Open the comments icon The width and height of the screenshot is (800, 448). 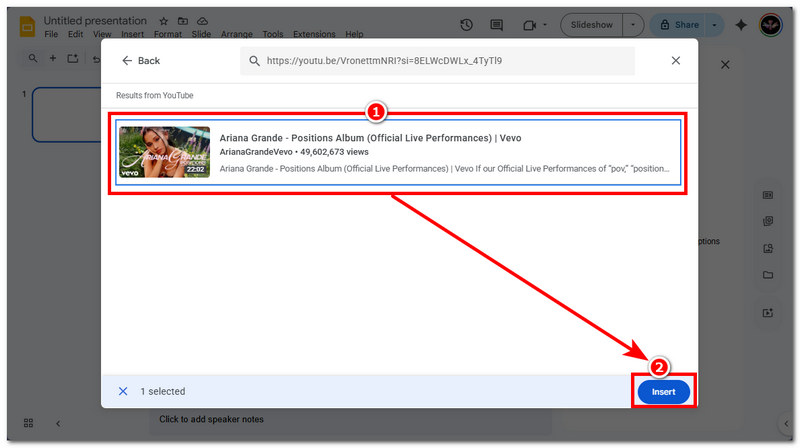pyautogui.click(x=496, y=25)
